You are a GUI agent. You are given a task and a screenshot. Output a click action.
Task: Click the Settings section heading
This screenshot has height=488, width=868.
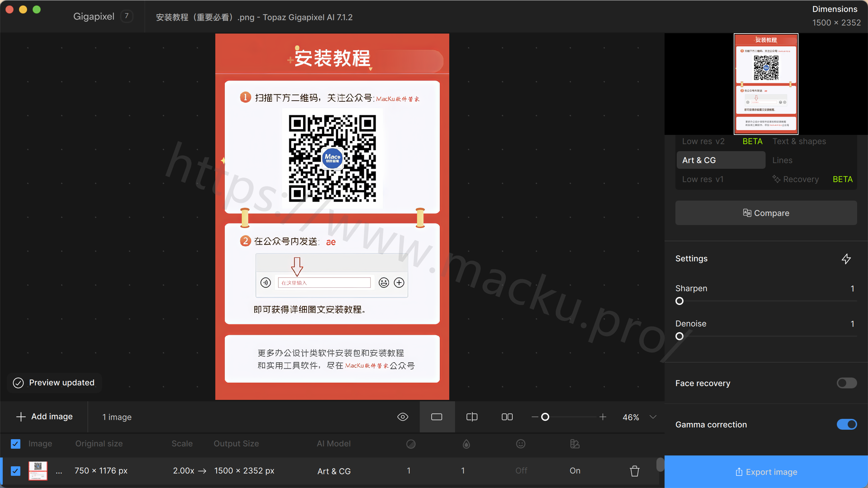coord(691,259)
